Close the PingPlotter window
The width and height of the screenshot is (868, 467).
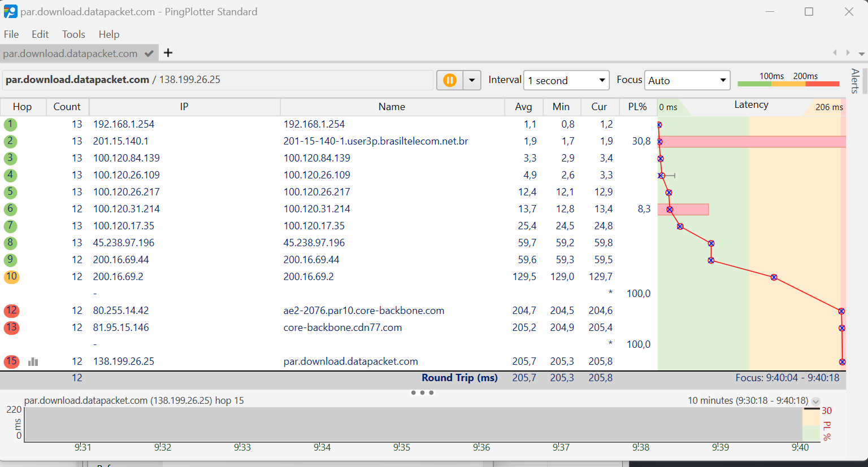[849, 11]
